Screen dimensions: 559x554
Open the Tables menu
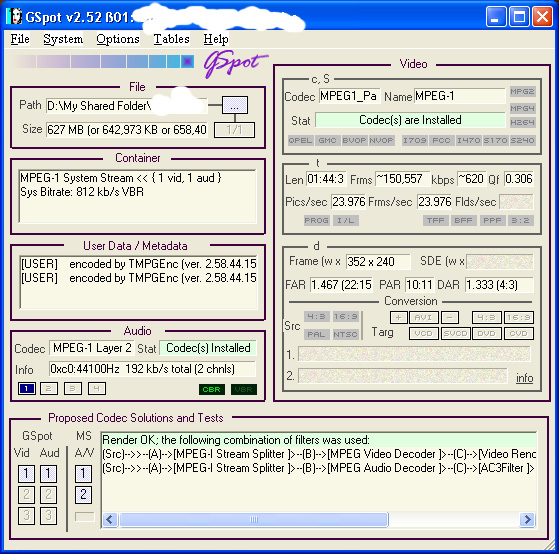pos(171,39)
